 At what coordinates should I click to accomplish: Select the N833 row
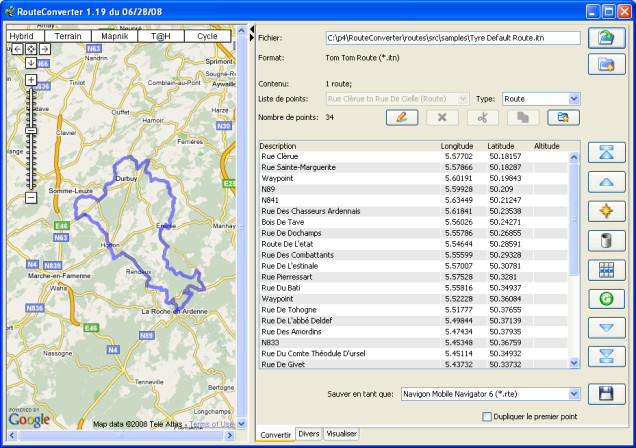(414, 343)
